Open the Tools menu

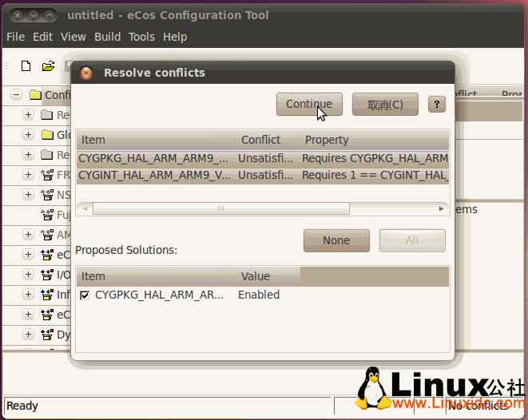click(x=141, y=37)
